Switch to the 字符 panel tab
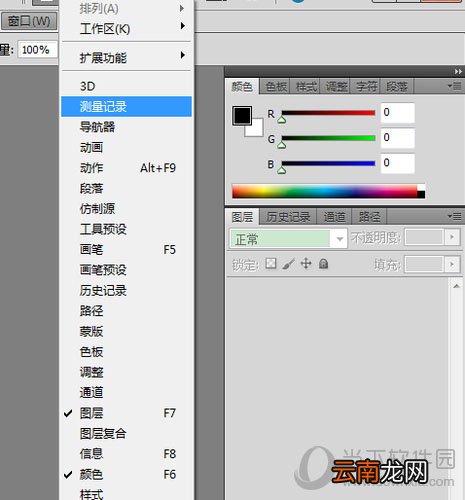Image resolution: width=465 pixels, height=500 pixels. pyautogui.click(x=366, y=87)
